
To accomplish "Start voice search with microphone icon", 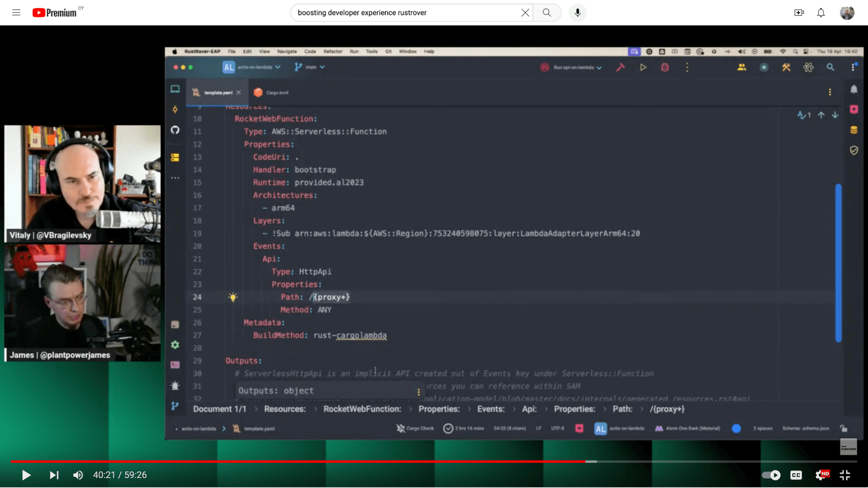I will [578, 13].
